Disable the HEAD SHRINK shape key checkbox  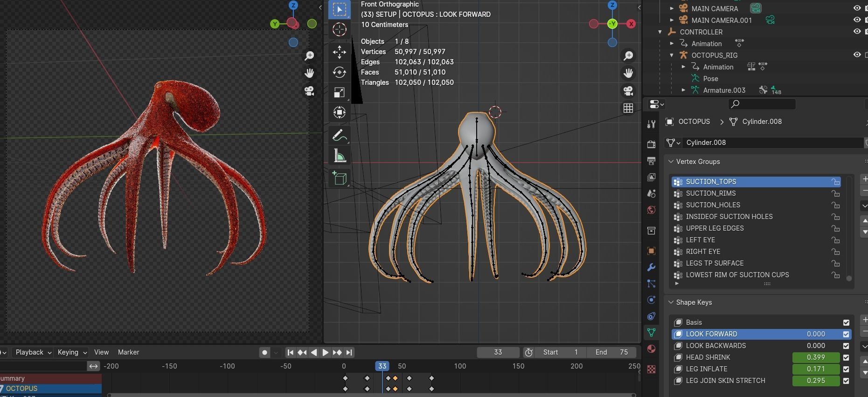(x=846, y=357)
